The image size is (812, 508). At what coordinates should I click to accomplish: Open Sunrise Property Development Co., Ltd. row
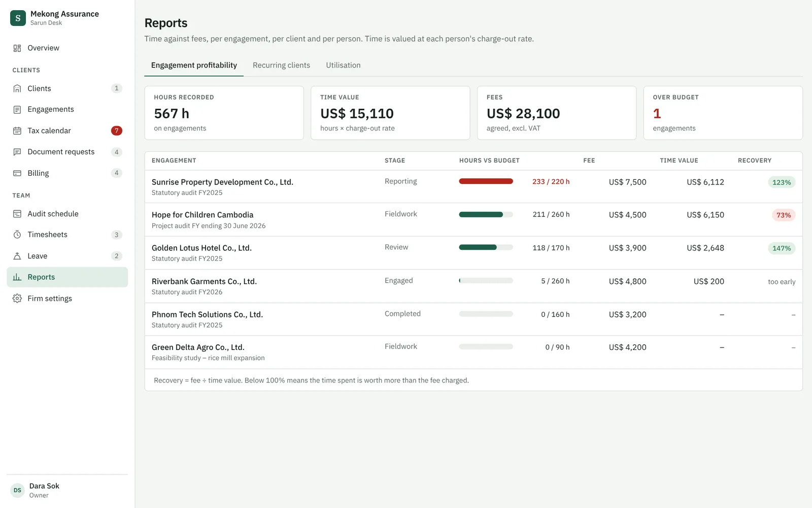[473, 186]
